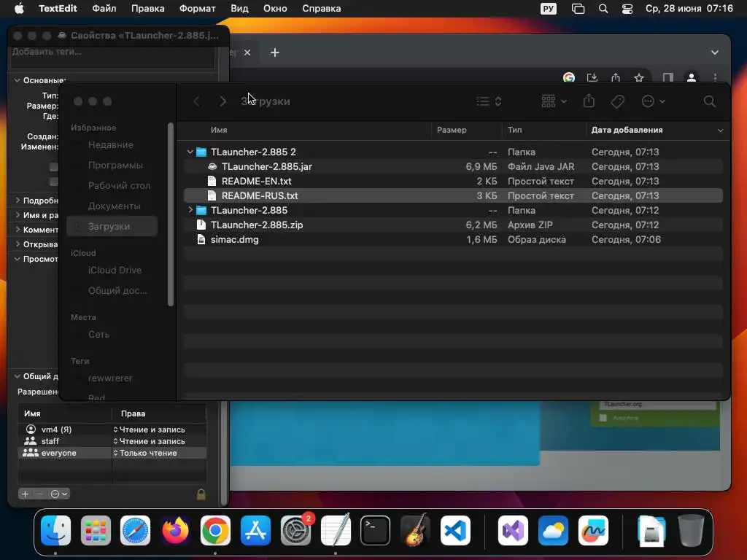The width and height of the screenshot is (747, 560).
Task: Collapse the Основные section in Info window
Action: point(18,80)
